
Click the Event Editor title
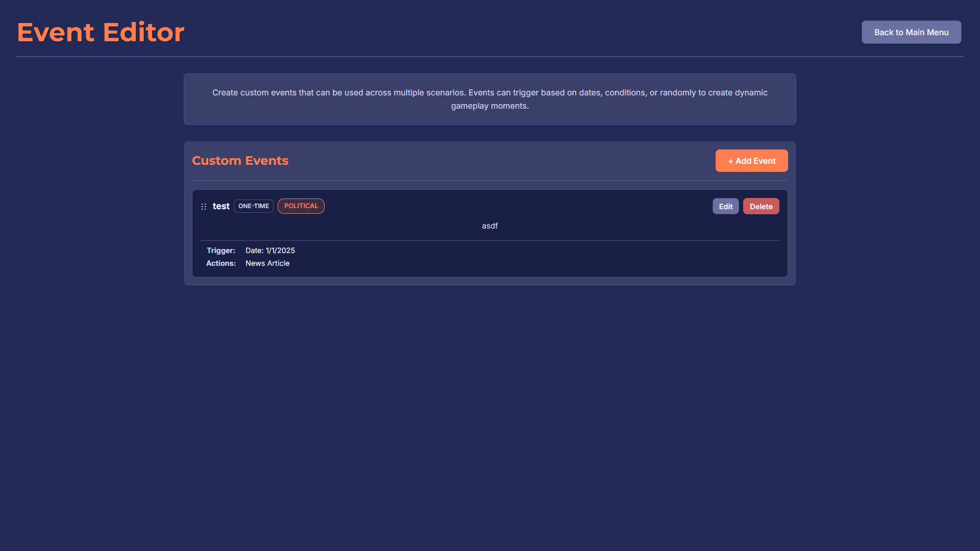coord(100,32)
